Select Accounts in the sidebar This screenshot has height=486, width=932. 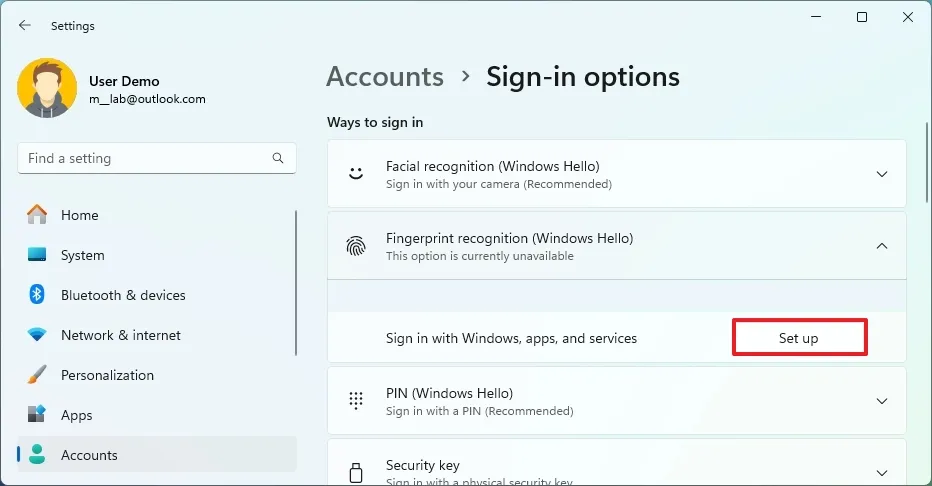(x=89, y=455)
